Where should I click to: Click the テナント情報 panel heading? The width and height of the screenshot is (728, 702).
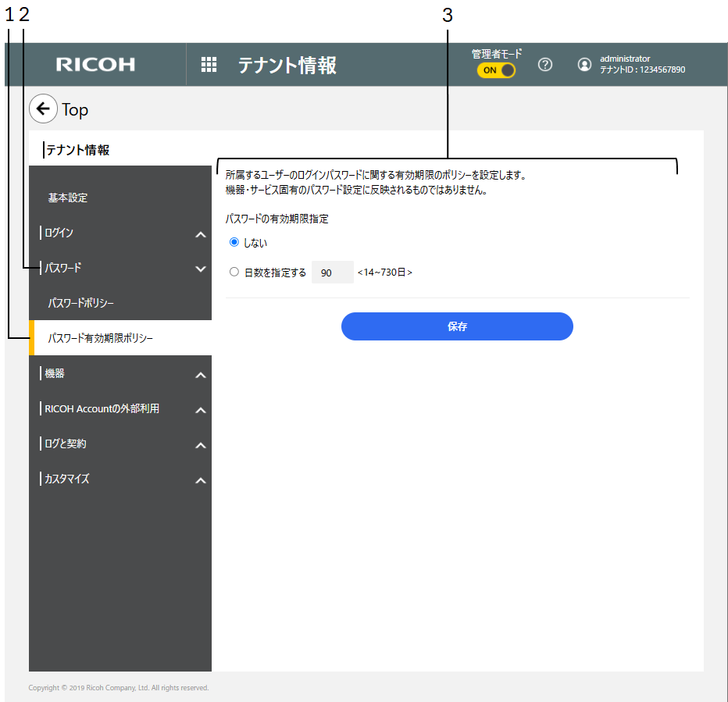(77, 150)
